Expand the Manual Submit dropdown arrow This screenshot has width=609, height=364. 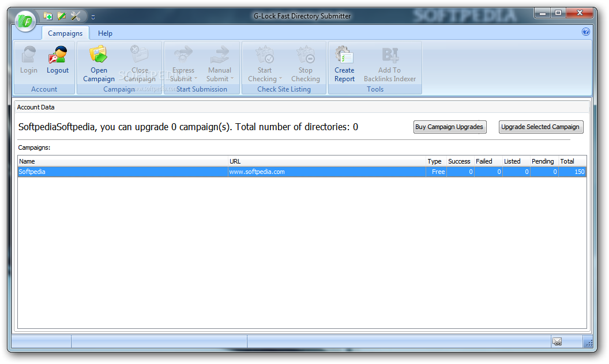pyautogui.click(x=232, y=79)
